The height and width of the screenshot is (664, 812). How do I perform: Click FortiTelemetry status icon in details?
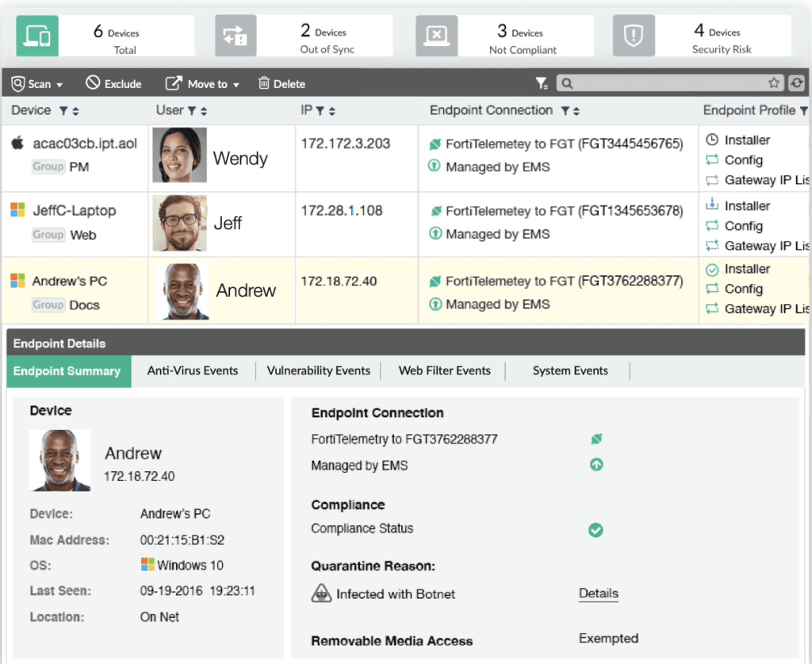coord(596,439)
